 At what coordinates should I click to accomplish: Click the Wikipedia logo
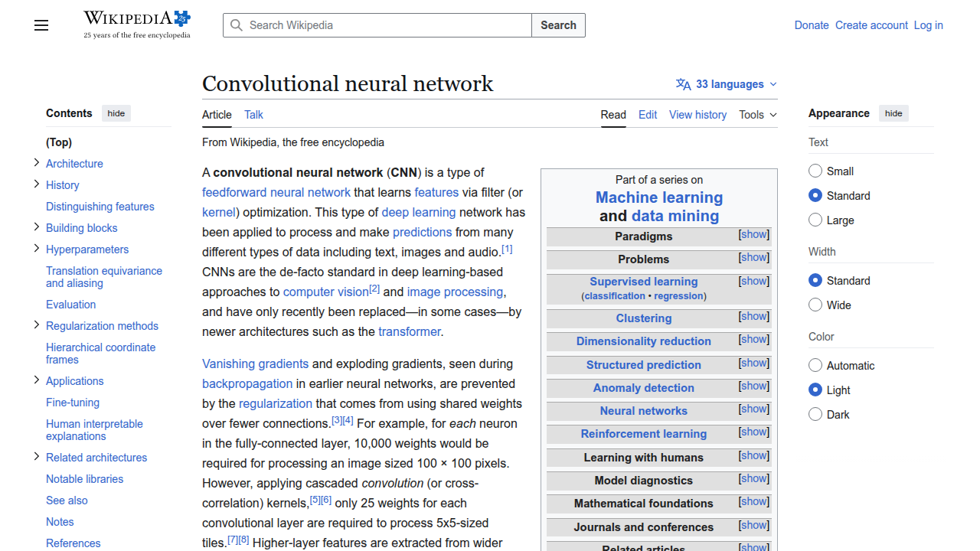point(137,24)
